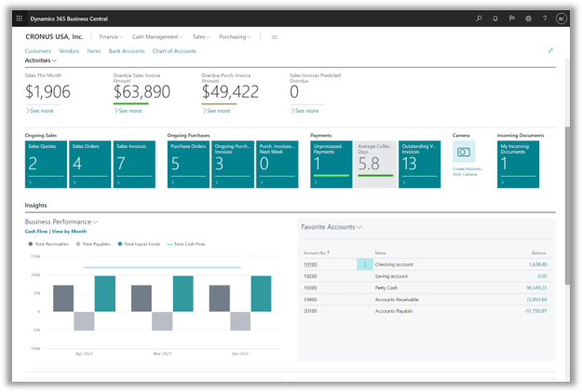Go to Vendors link
This screenshot has height=392, width=582.
69,51
